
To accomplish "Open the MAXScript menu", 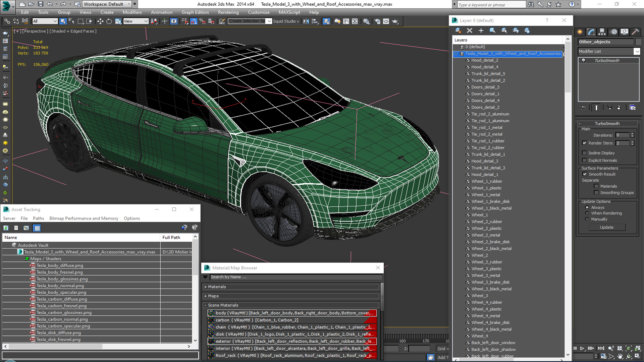I will 289,12.
